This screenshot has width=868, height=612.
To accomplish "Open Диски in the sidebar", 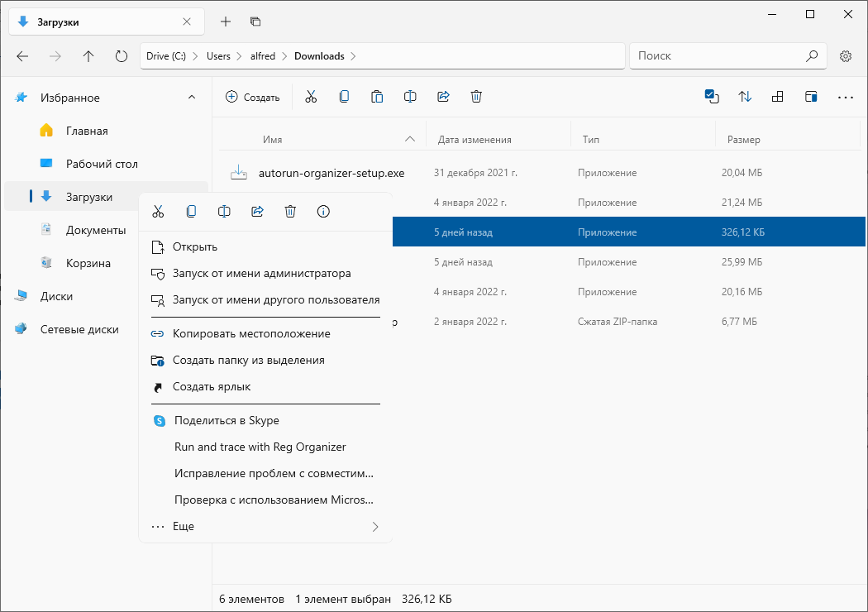I will [72, 297].
